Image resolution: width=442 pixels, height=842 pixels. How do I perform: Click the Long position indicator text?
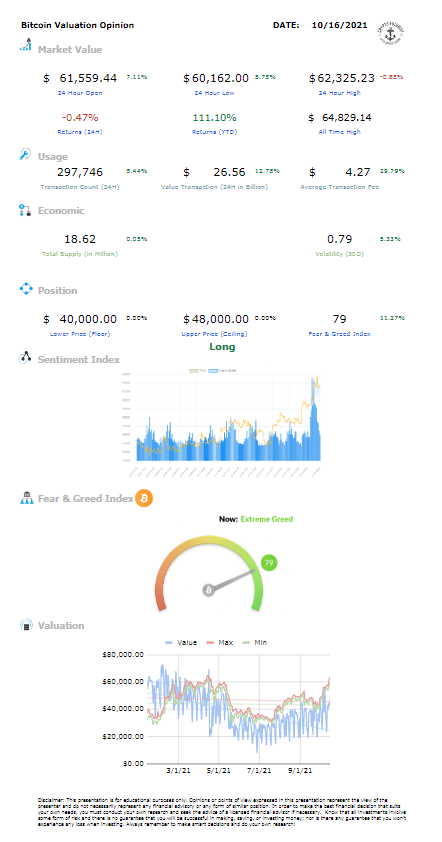(222, 347)
